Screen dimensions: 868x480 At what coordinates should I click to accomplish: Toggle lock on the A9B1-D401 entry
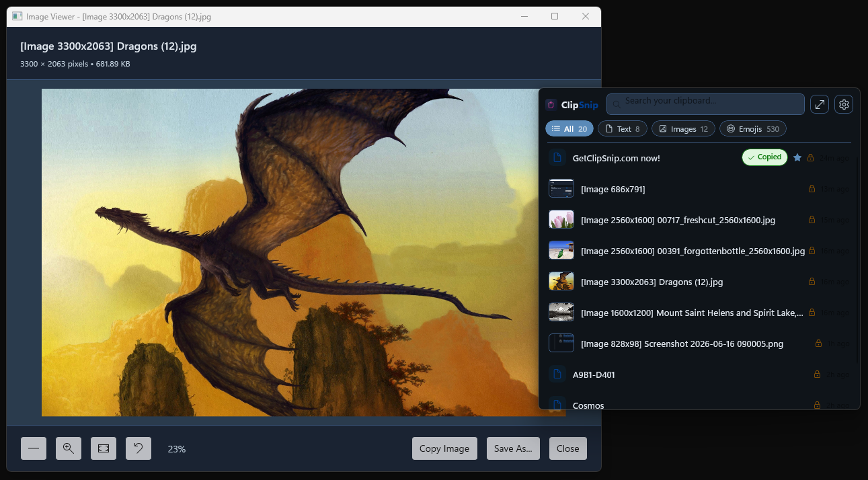click(817, 374)
